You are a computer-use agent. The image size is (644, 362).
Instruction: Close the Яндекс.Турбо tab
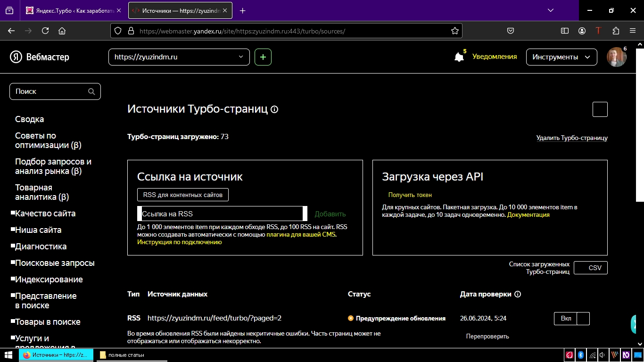tap(118, 10)
